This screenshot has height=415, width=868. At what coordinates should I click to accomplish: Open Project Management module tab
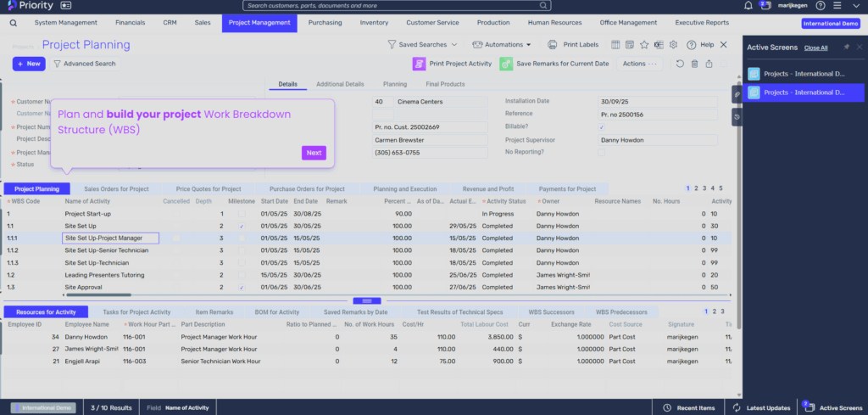tap(259, 23)
